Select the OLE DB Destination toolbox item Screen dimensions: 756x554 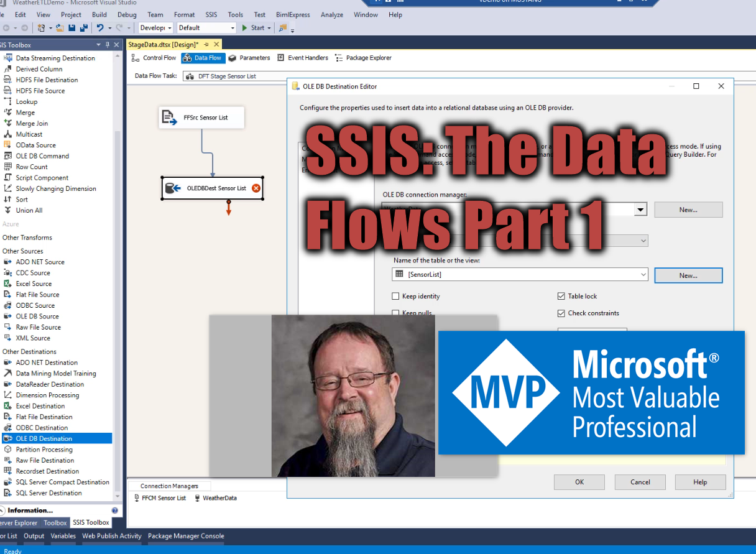44,438
